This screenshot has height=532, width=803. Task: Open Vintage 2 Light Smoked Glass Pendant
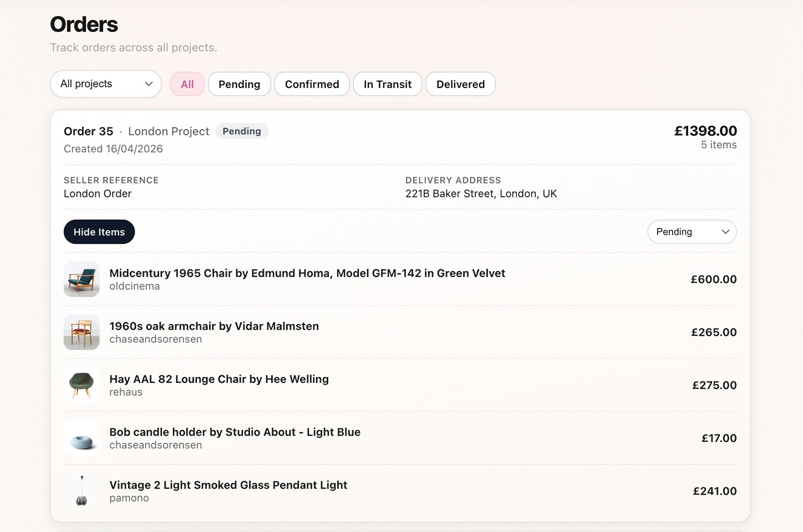(228, 485)
